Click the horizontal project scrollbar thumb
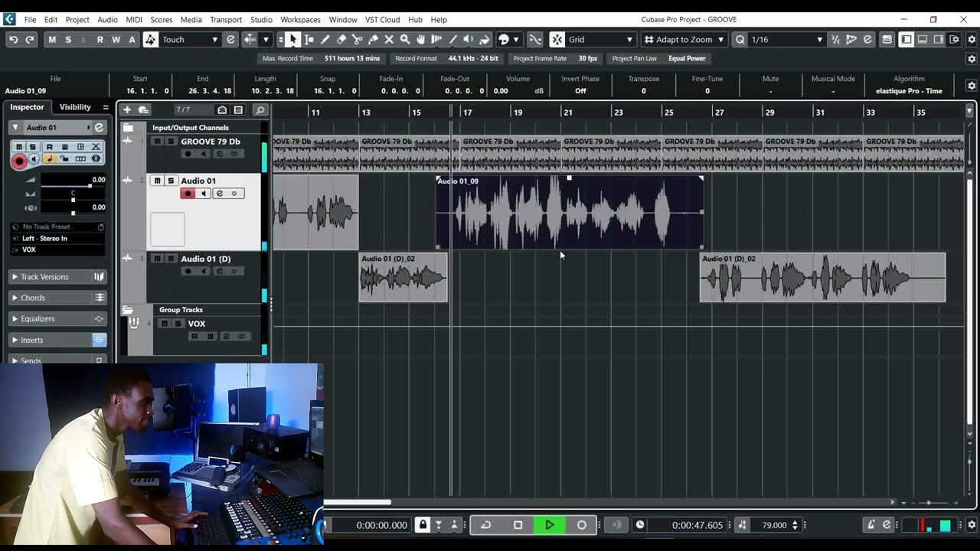The width and height of the screenshot is (980, 551). point(358,502)
